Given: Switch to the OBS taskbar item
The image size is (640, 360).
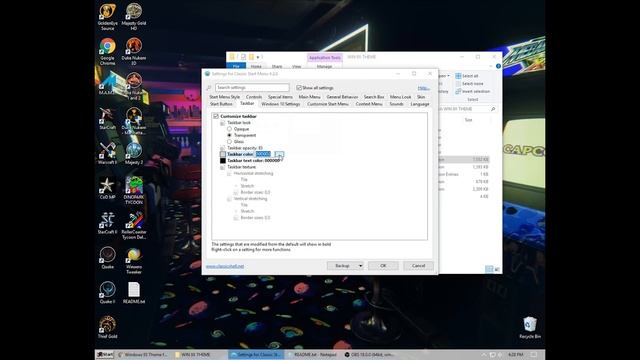Looking at the screenshot, I should 369,355.
